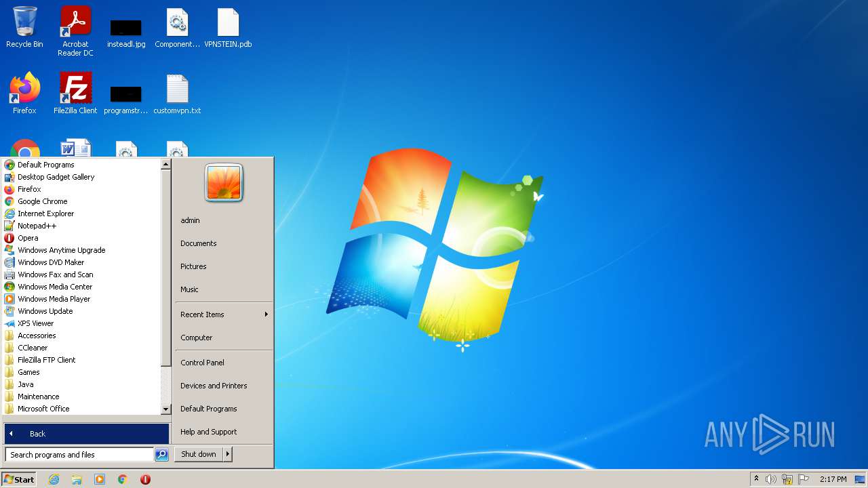Open Google Chrome from the taskbar
Screen dimensions: 868x488
click(x=123, y=479)
